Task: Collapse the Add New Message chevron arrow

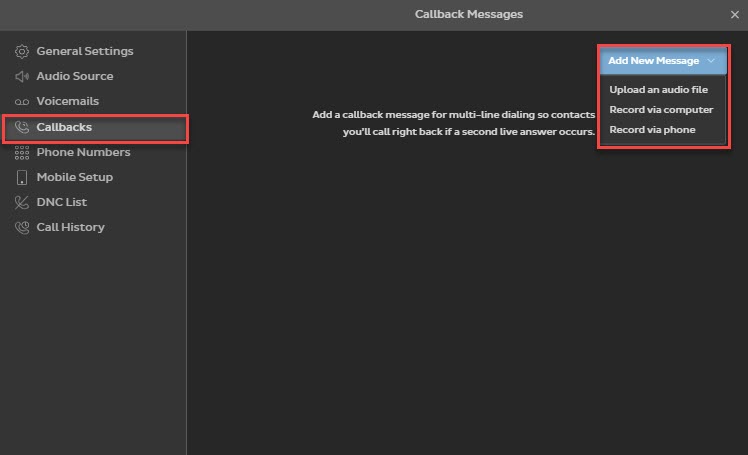Action: (711, 61)
